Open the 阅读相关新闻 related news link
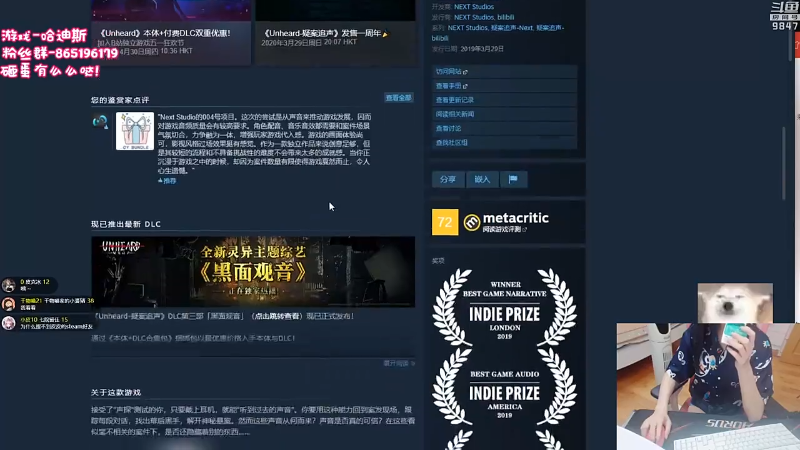The image size is (800, 450). coord(504,114)
